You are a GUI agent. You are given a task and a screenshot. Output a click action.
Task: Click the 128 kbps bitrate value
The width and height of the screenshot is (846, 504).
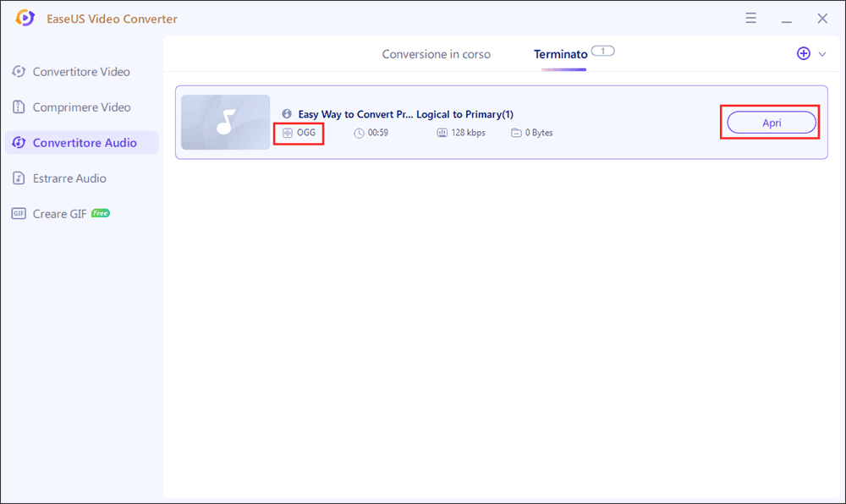pos(469,133)
